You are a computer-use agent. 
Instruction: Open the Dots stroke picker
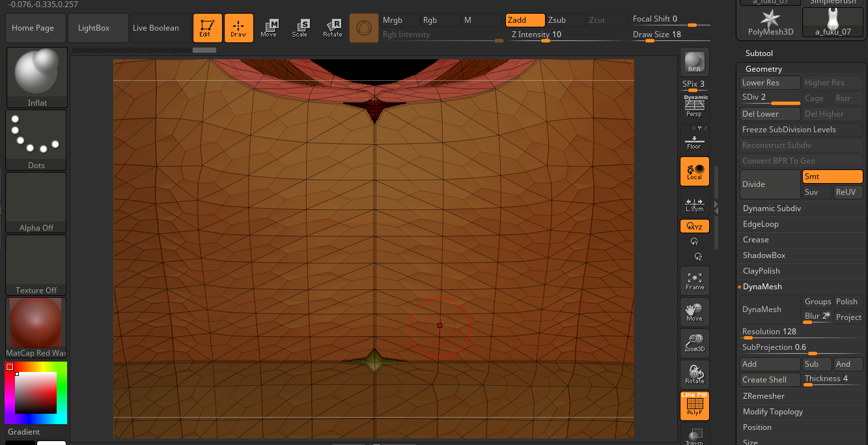pos(36,140)
